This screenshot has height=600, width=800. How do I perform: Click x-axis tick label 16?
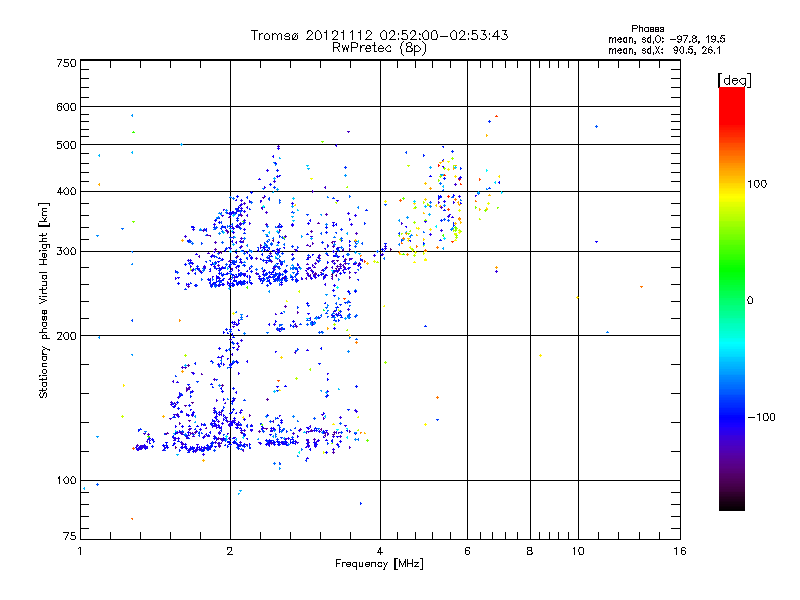[680, 551]
